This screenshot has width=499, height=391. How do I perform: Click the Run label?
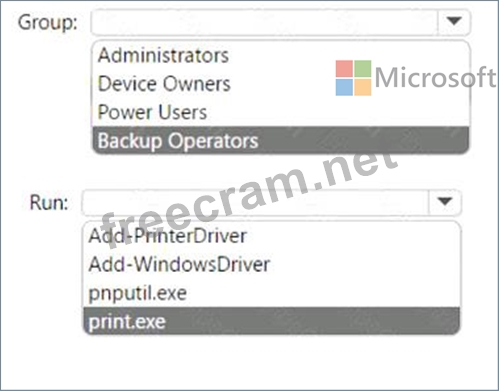point(49,202)
